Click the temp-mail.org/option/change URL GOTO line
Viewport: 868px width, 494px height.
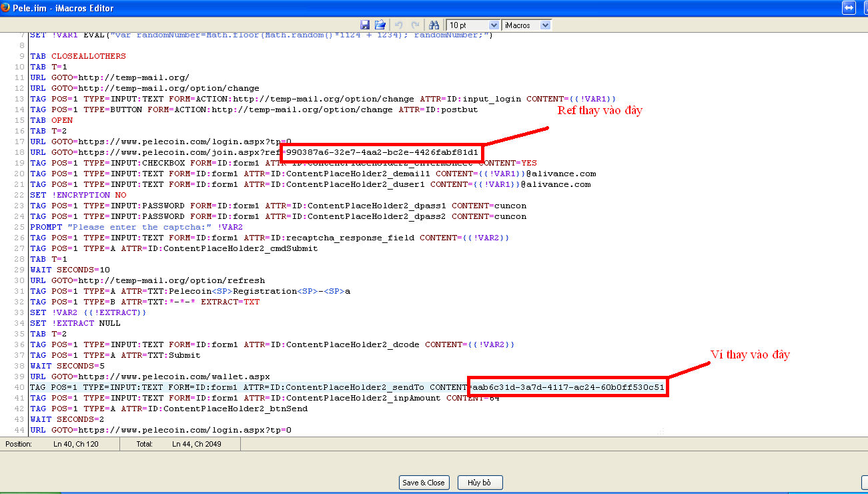point(145,88)
